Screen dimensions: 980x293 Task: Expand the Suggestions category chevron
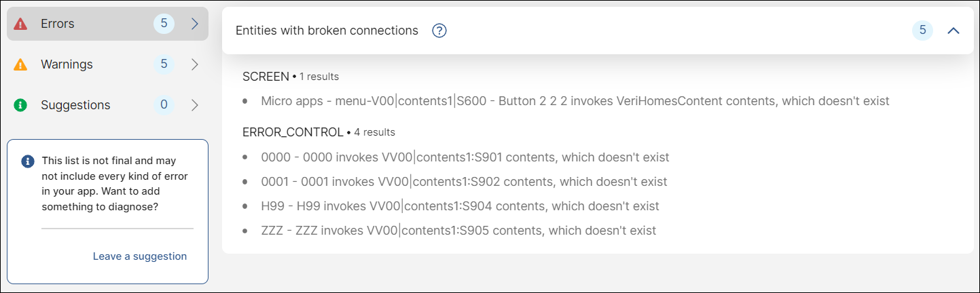tap(194, 105)
